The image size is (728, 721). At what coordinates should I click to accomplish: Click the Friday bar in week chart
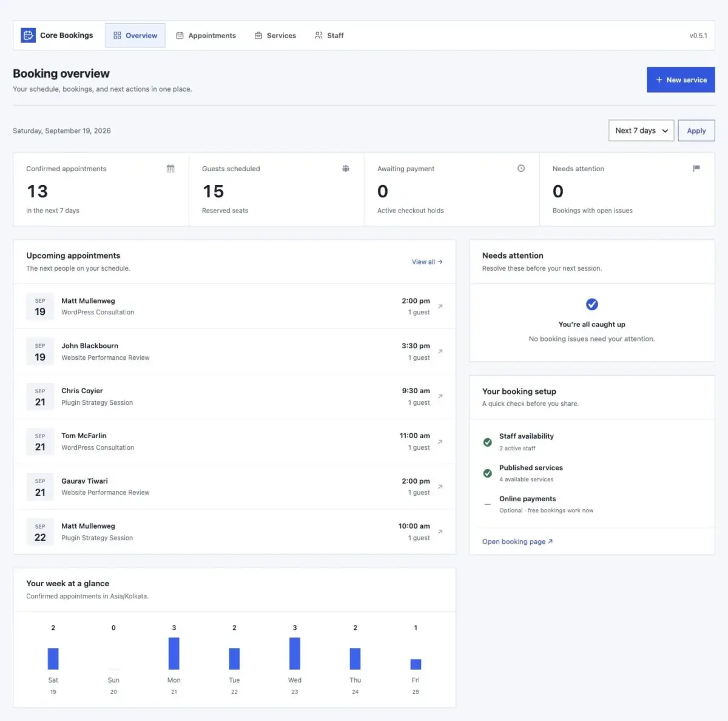pos(416,665)
